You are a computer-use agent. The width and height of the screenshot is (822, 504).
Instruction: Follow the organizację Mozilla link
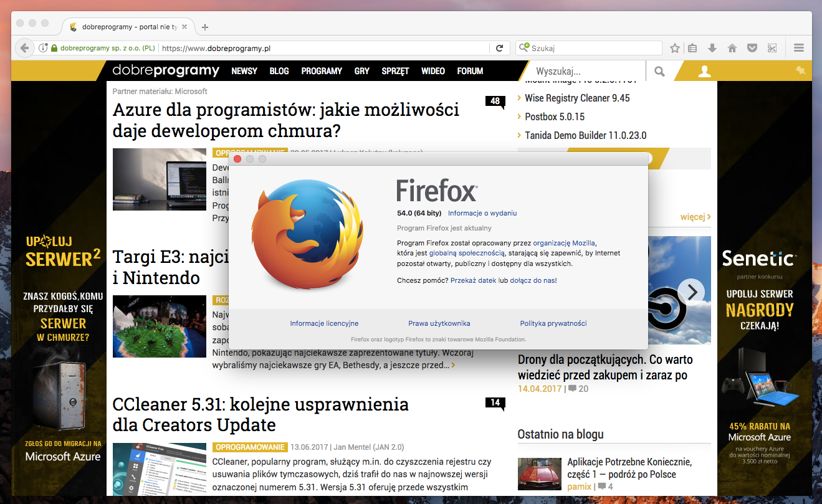(564, 243)
